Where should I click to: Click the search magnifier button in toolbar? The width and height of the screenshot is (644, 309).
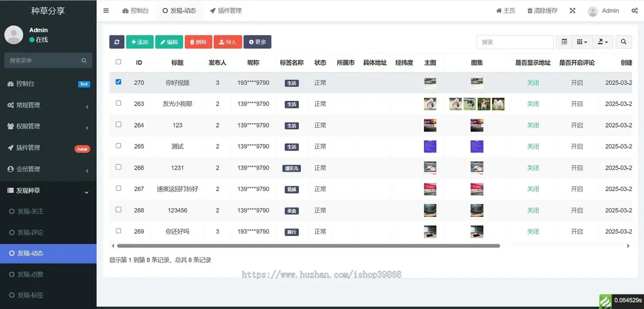tap(624, 42)
